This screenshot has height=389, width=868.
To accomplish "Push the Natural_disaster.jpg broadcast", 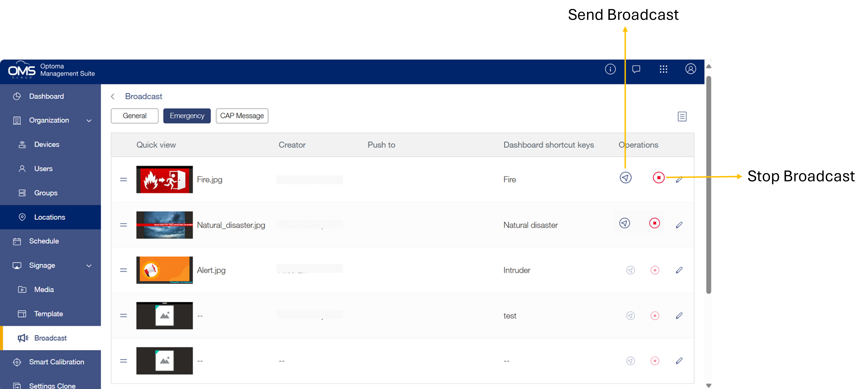I will point(625,223).
